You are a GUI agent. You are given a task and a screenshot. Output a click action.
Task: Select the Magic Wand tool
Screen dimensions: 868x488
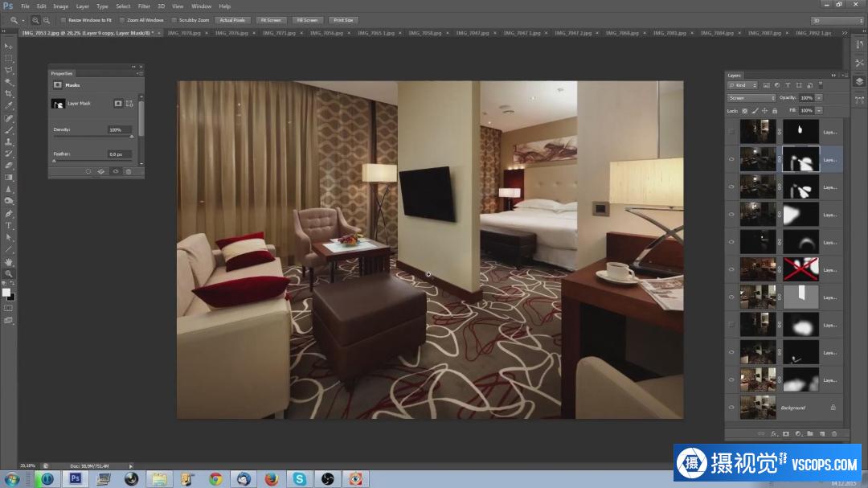8,82
